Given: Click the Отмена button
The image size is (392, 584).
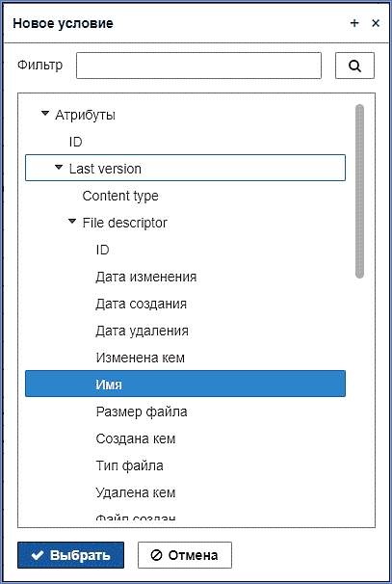Looking at the screenshot, I should tap(185, 555).
